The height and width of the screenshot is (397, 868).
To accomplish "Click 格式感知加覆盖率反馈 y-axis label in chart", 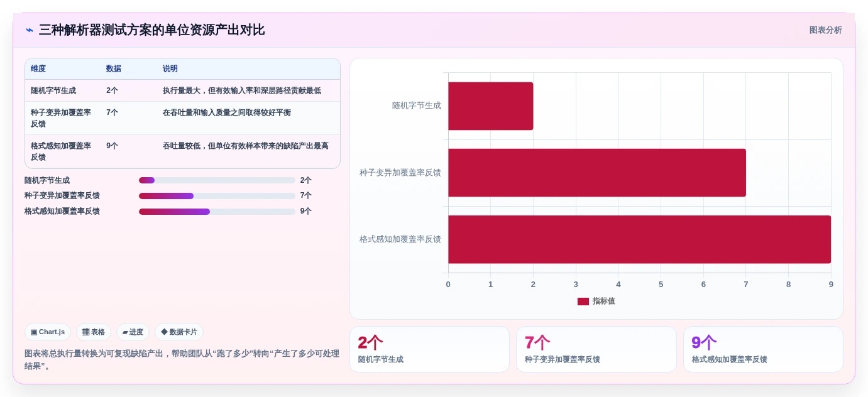I will (x=400, y=239).
